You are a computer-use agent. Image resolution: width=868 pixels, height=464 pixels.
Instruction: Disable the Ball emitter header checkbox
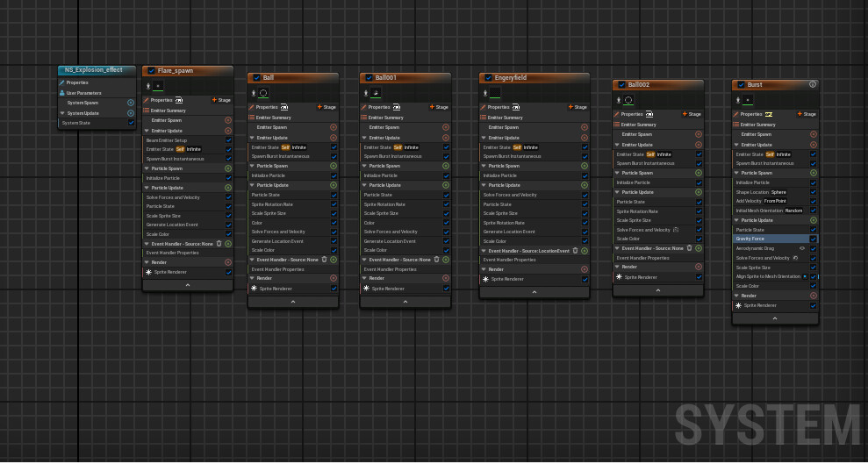point(257,78)
